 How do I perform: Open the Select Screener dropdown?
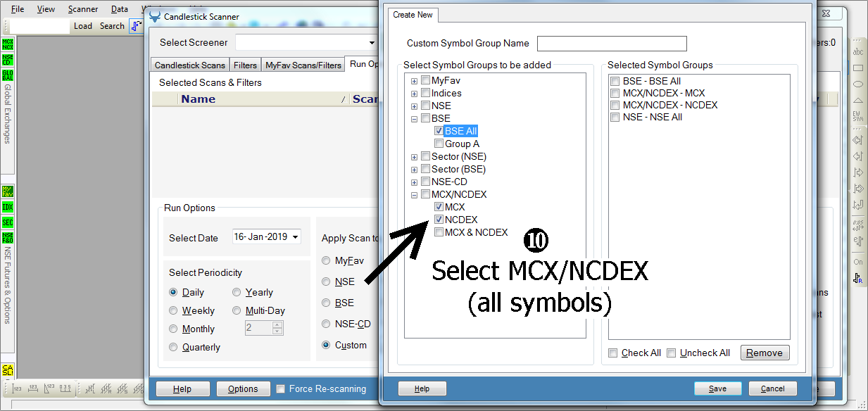click(x=372, y=43)
